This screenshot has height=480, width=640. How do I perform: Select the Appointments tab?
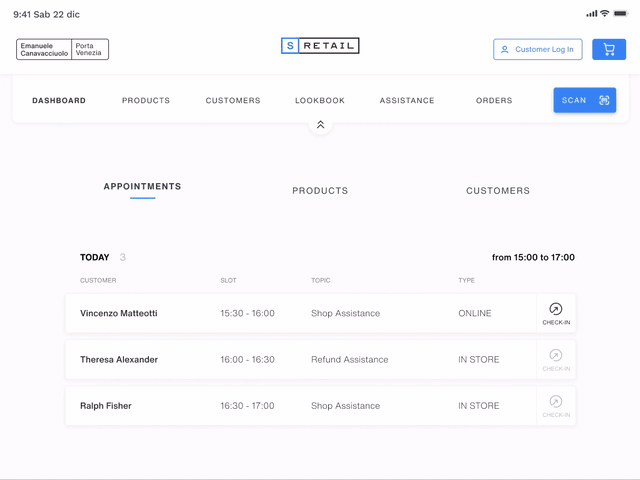click(x=142, y=187)
